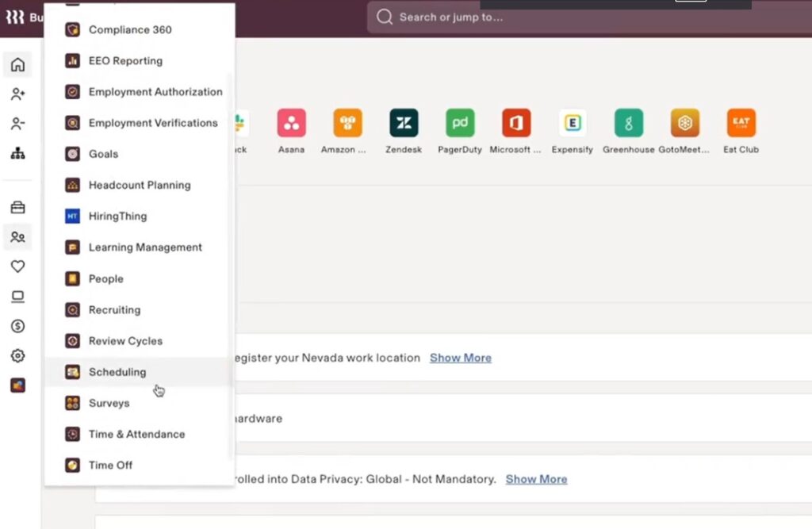812x529 pixels.
Task: View the org chart from the sidebar
Action: click(x=17, y=151)
